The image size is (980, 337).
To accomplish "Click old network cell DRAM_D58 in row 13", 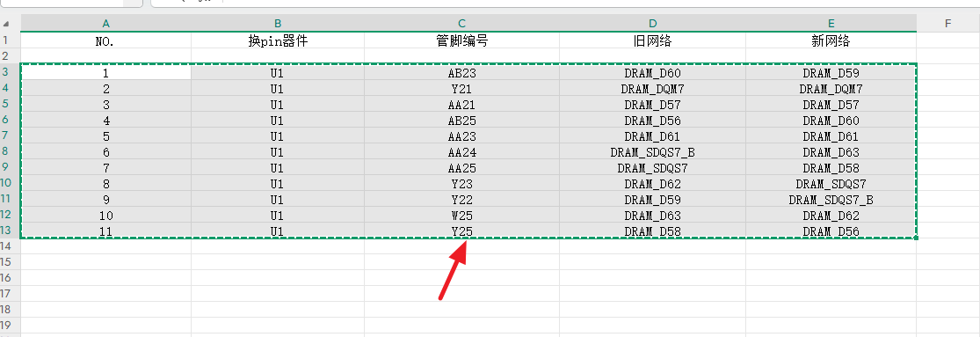I will [652, 231].
